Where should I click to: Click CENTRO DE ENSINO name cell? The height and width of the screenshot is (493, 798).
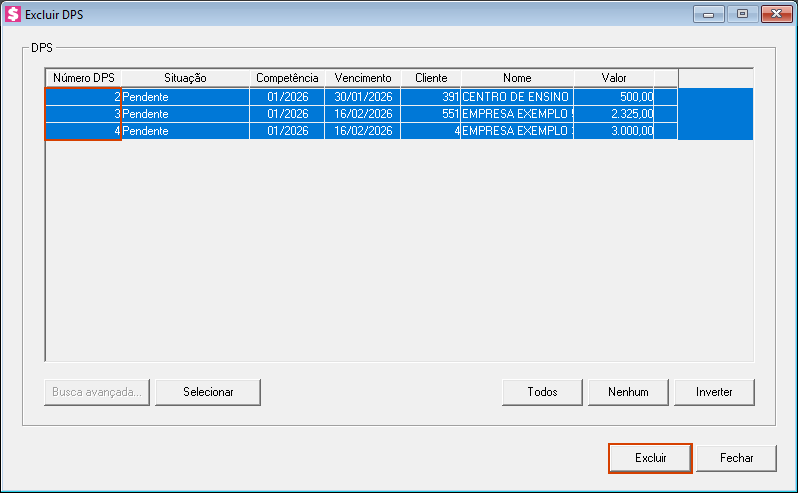tap(516, 97)
